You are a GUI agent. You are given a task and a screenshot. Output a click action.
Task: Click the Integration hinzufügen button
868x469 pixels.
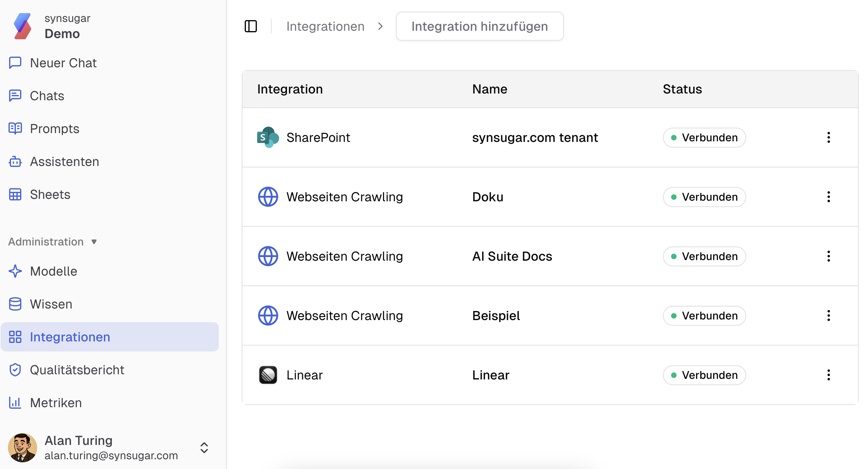(479, 26)
